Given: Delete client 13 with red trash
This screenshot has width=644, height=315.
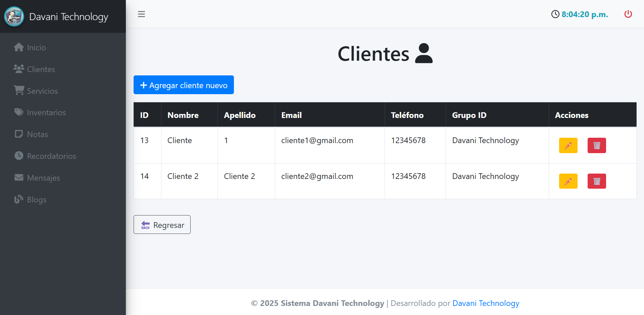Looking at the screenshot, I should (x=596, y=145).
